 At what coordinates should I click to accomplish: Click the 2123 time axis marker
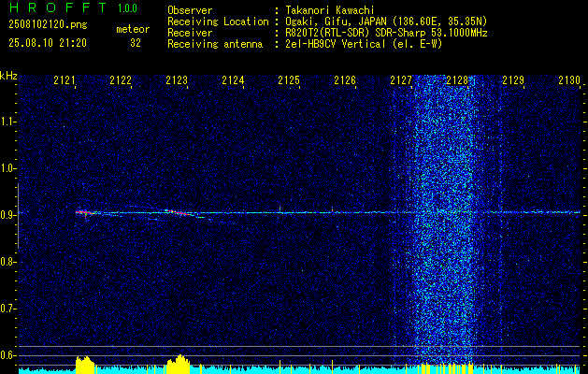(x=177, y=79)
